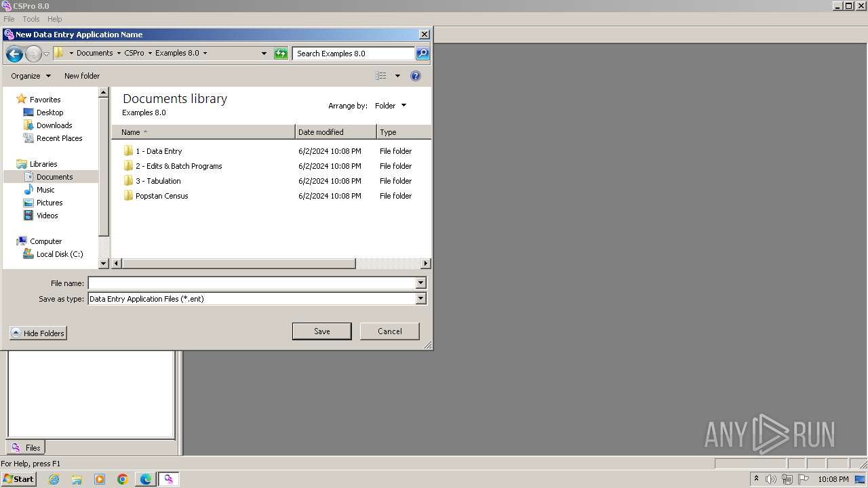Show hidden tray icons arrow
This screenshot has width=868, height=488.
click(756, 479)
